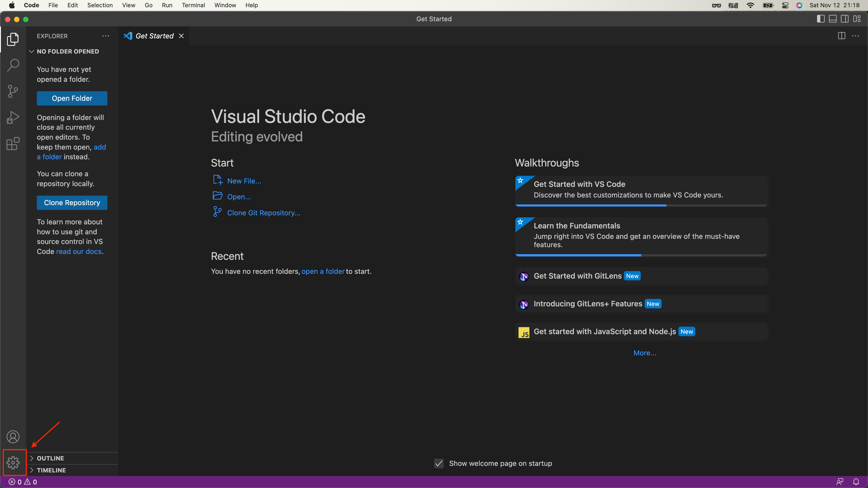Open the Terminal menu

click(193, 5)
